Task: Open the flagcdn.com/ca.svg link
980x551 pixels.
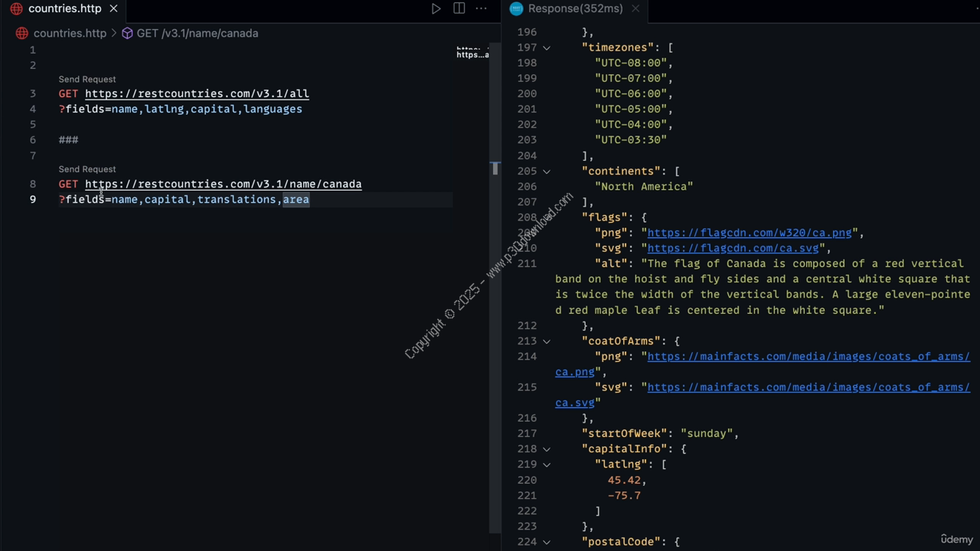Action: click(733, 248)
